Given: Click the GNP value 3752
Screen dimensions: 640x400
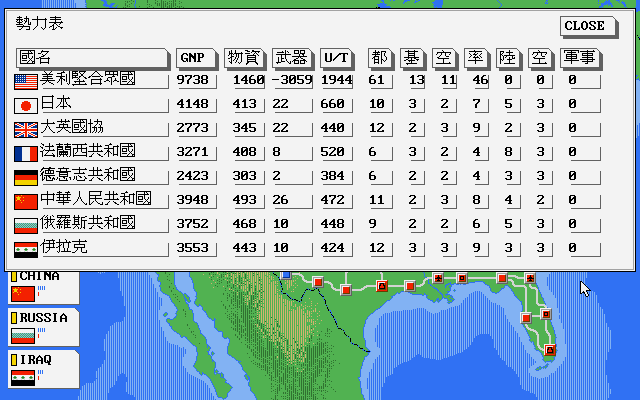Looking at the screenshot, I should [193, 224].
